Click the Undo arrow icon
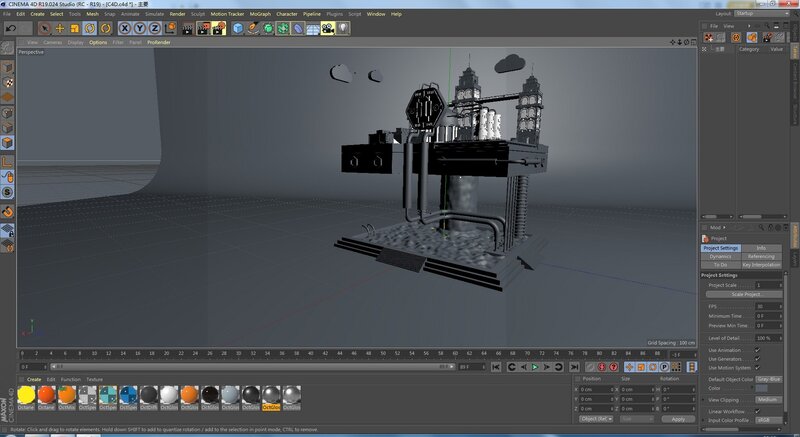Screen dimensions: 800x437 [10, 29]
